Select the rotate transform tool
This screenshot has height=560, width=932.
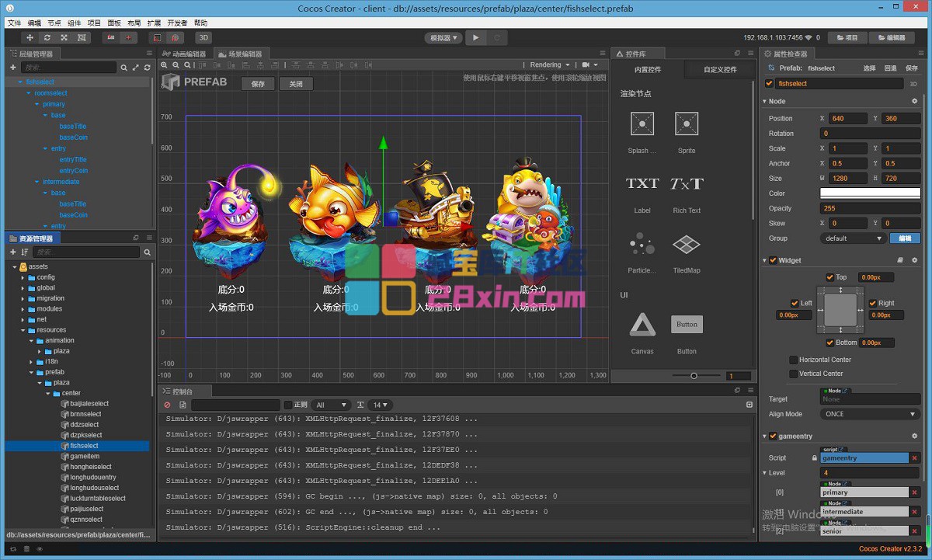[47, 37]
